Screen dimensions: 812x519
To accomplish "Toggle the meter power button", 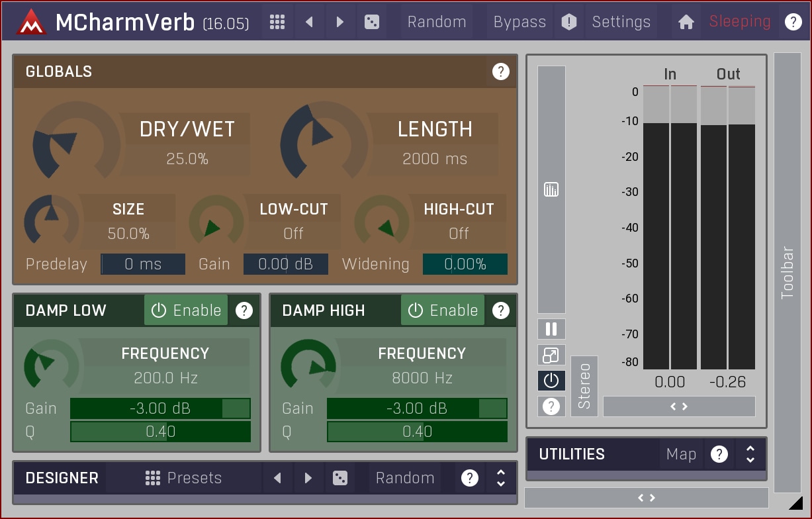I will pos(551,381).
